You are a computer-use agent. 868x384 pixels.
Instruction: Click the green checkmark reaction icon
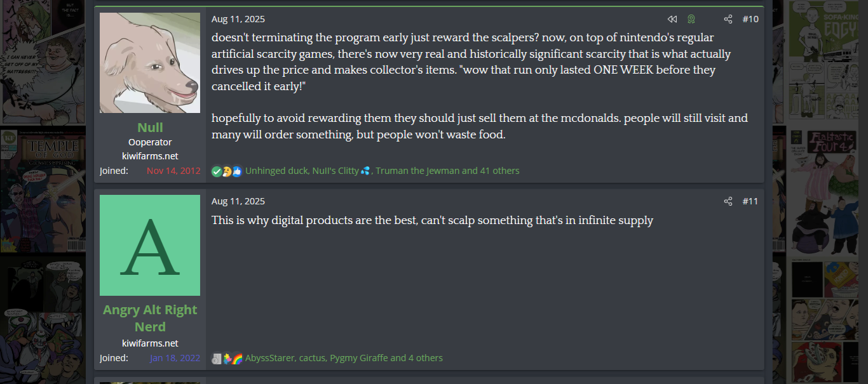[217, 171]
